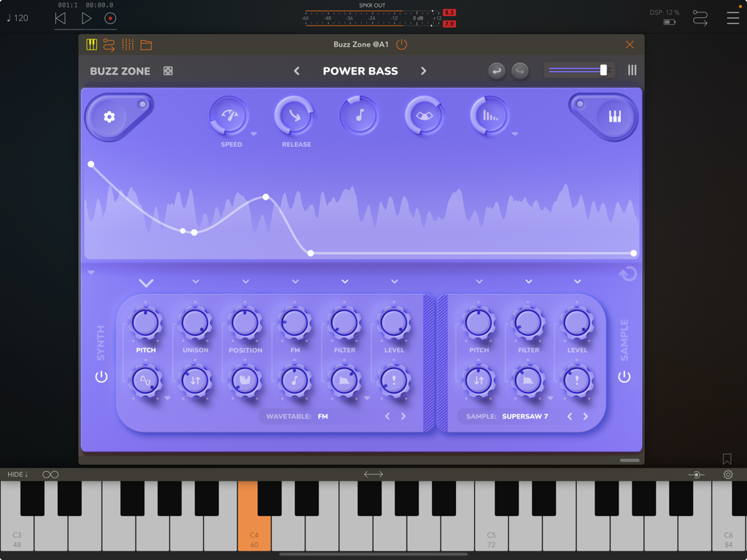This screenshot has height=560, width=747.
Task: Open the keyboard settings gear above the piano keys
Action: click(x=727, y=474)
